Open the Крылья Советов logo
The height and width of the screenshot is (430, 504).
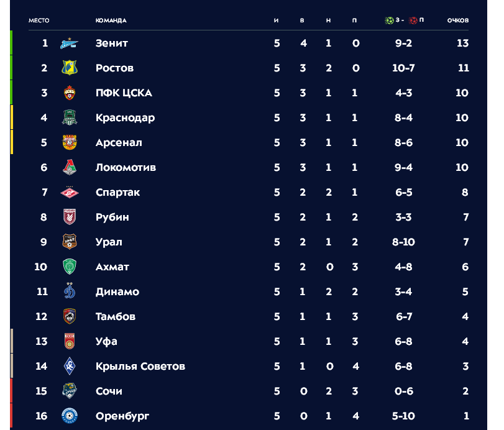pyautogui.click(x=70, y=366)
